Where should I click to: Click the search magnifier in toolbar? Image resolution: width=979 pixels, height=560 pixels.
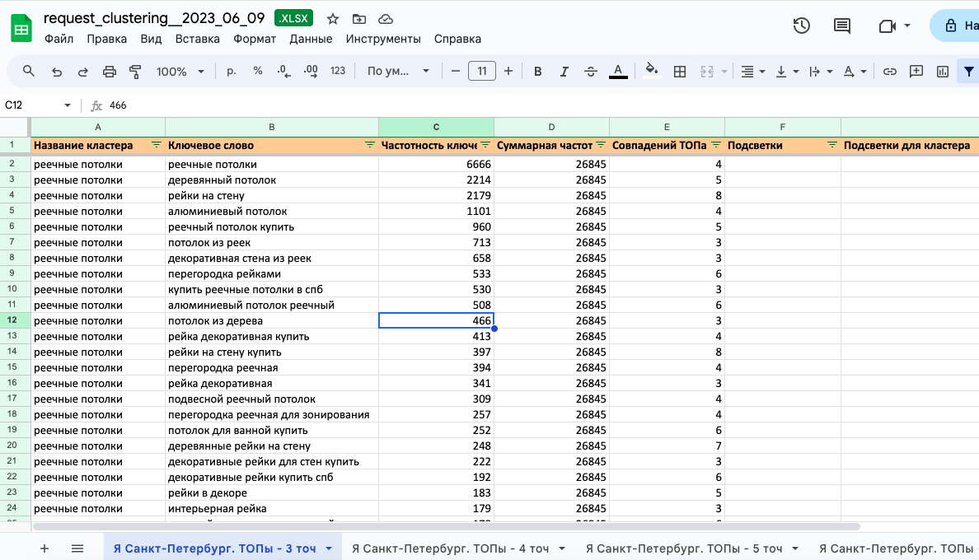click(29, 71)
